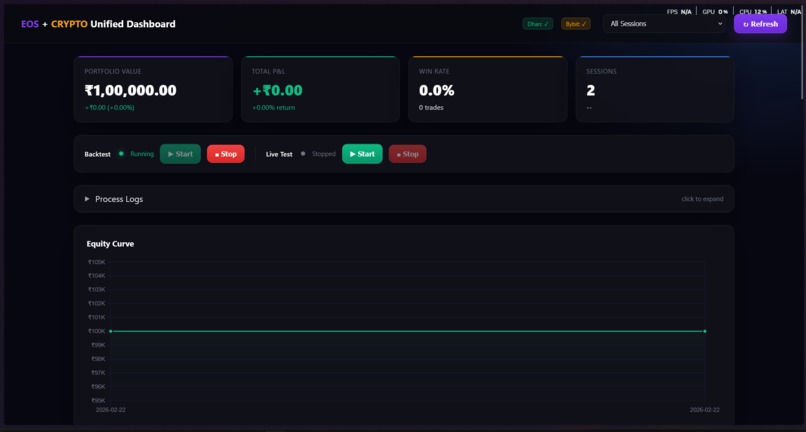Click the 'Live Test' label

279,154
